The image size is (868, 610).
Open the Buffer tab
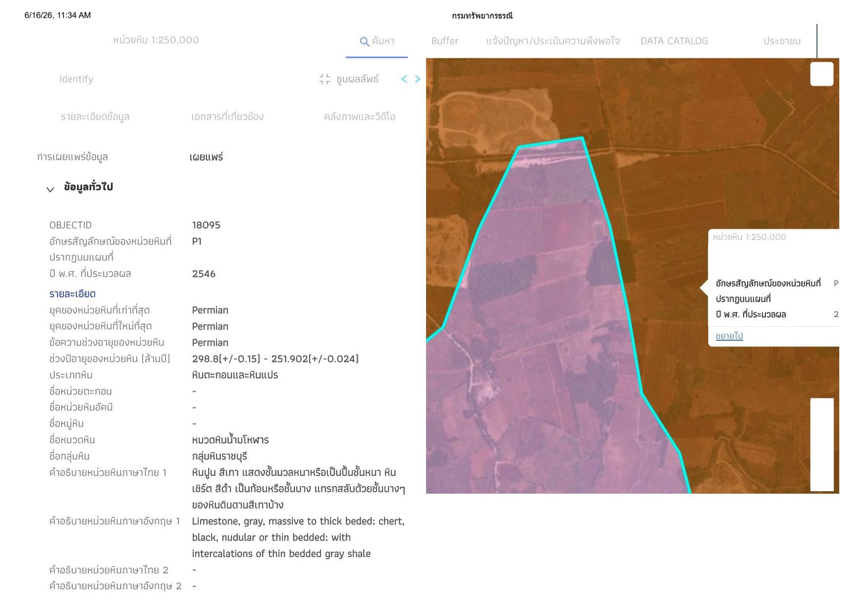tap(444, 41)
